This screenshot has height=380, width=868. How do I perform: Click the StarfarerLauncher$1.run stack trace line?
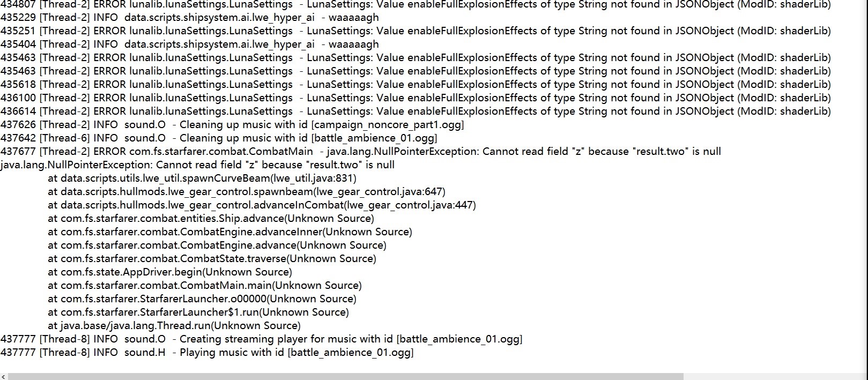(198, 312)
